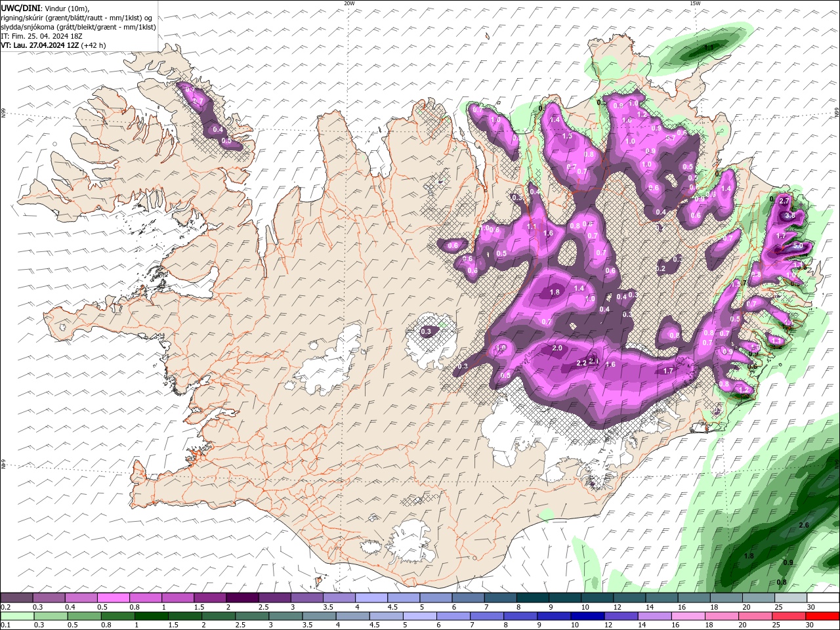The height and width of the screenshot is (630, 840).
Task: Pick the white 30 swatch in snow legend
Action: click(822, 598)
